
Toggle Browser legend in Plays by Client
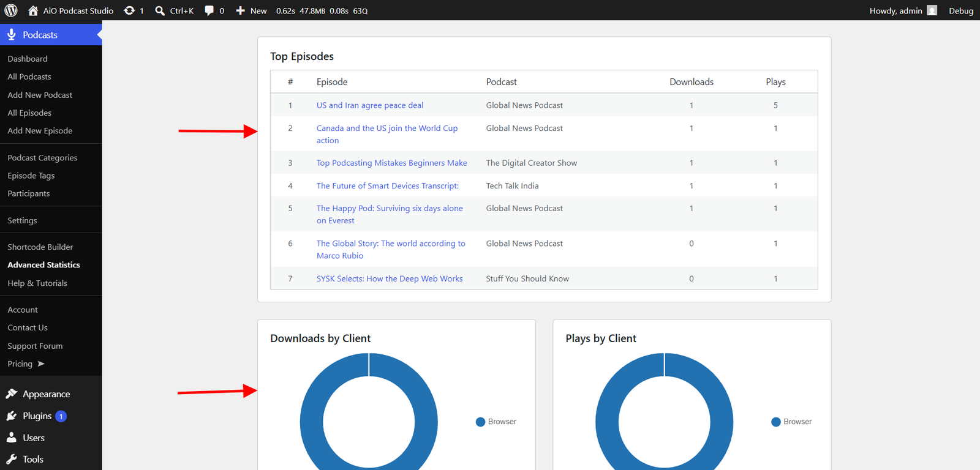tap(791, 422)
